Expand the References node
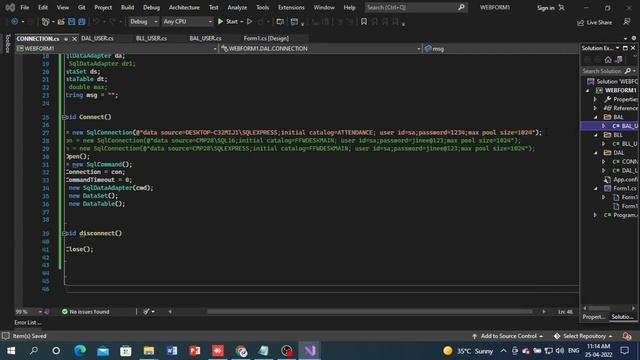The width and height of the screenshot is (640, 360). click(596, 108)
